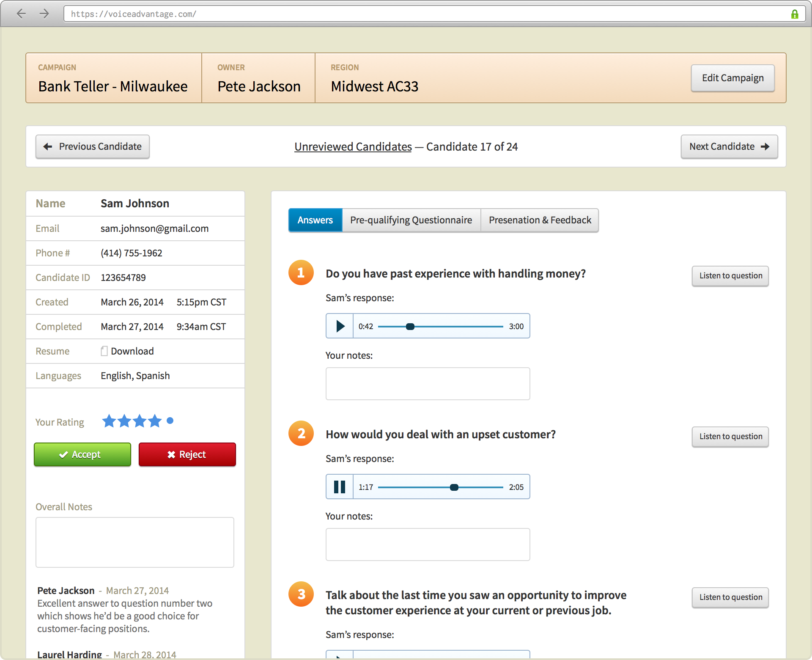
Task: Play Sam's response to question one
Action: pyautogui.click(x=340, y=326)
